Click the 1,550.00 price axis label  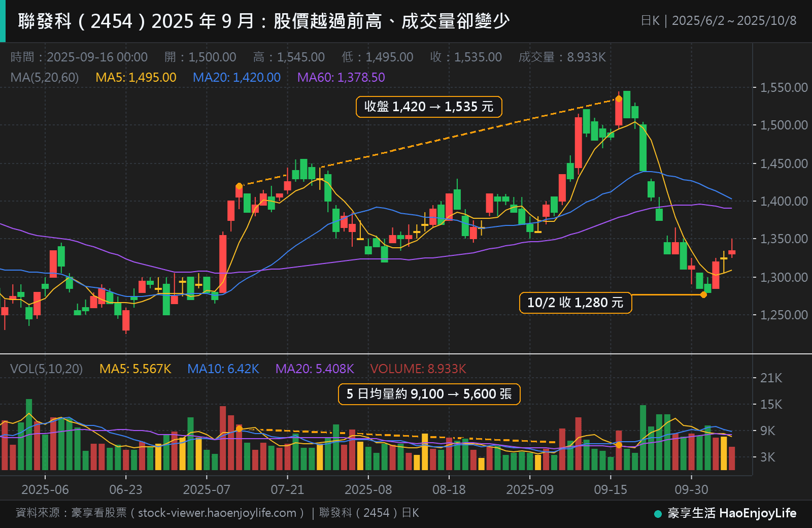coord(784,87)
